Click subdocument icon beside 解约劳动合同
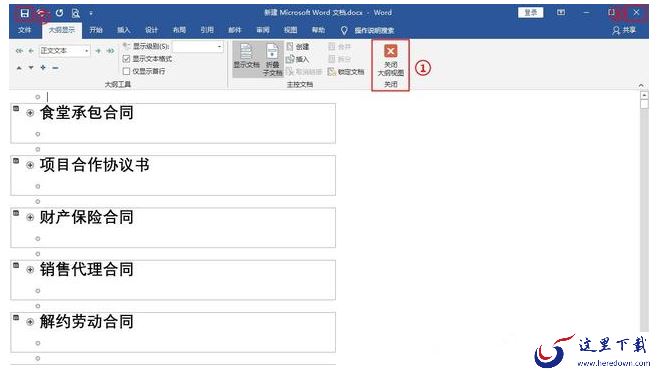This screenshot has width=660, height=371. point(16,318)
